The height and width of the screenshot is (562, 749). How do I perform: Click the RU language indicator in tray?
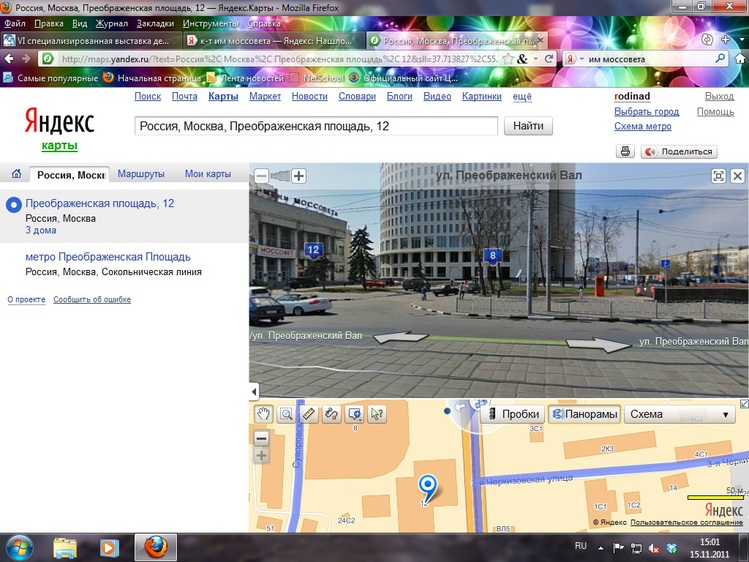(x=580, y=545)
